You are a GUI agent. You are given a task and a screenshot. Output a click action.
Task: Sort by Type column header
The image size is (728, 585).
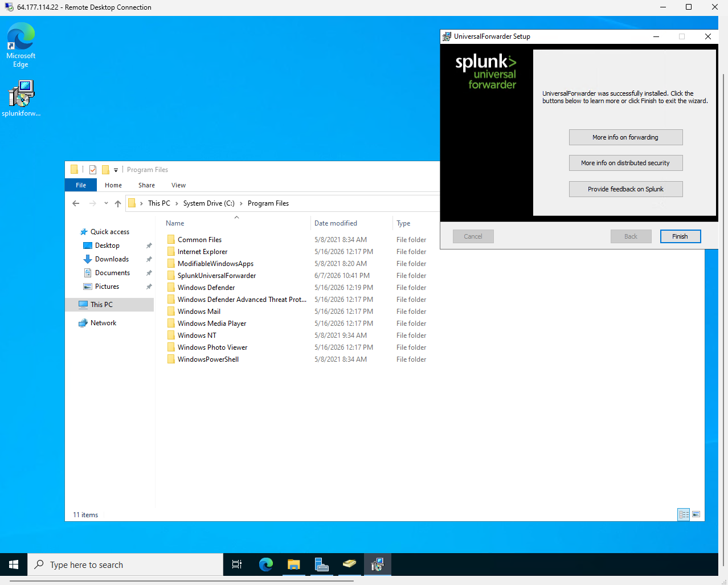tap(403, 223)
